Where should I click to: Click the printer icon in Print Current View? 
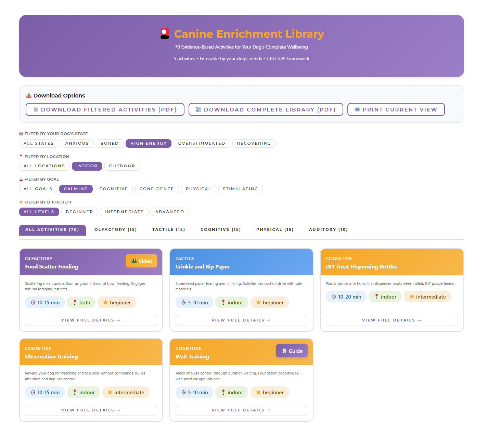tap(357, 109)
